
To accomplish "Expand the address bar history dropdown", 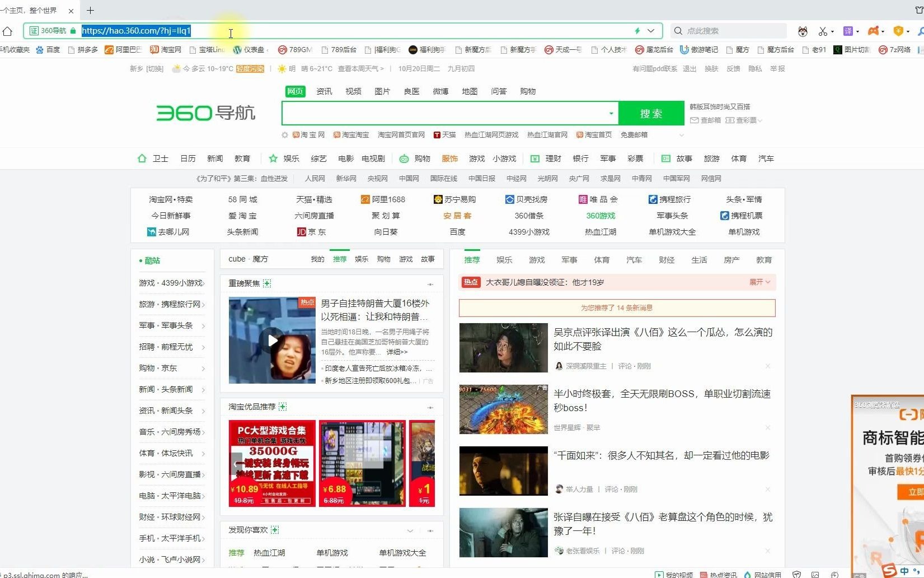I will 651,31.
